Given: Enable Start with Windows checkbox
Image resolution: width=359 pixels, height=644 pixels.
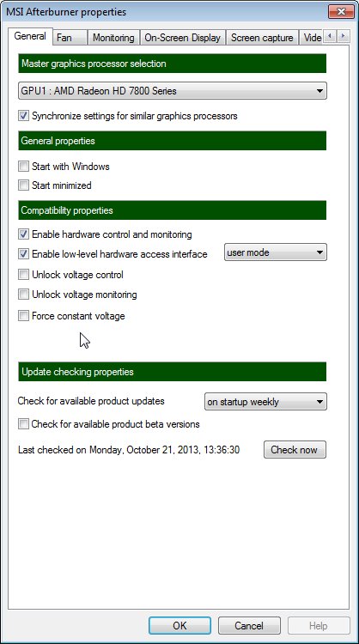Looking at the screenshot, I should click(23, 167).
